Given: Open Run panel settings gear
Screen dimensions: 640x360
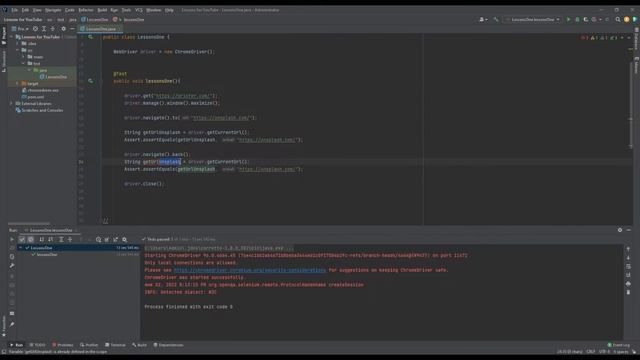Looking at the screenshot, I should (620, 230).
